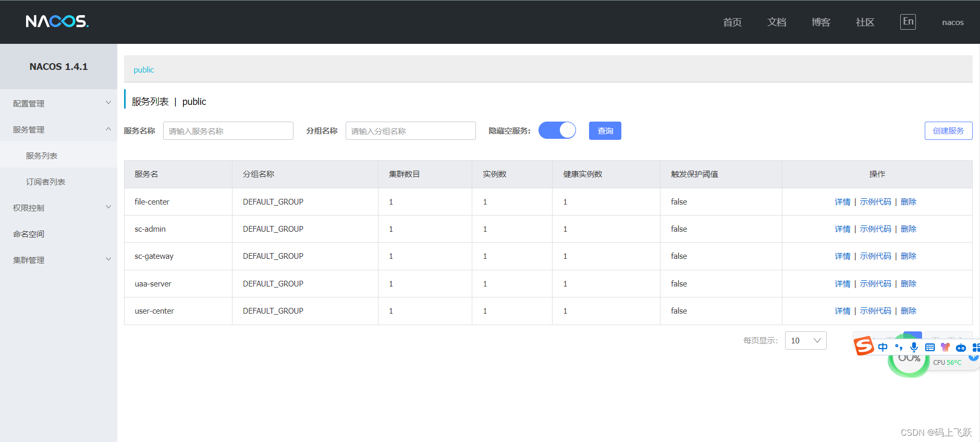Open 文档 in the top navigation

[777, 22]
